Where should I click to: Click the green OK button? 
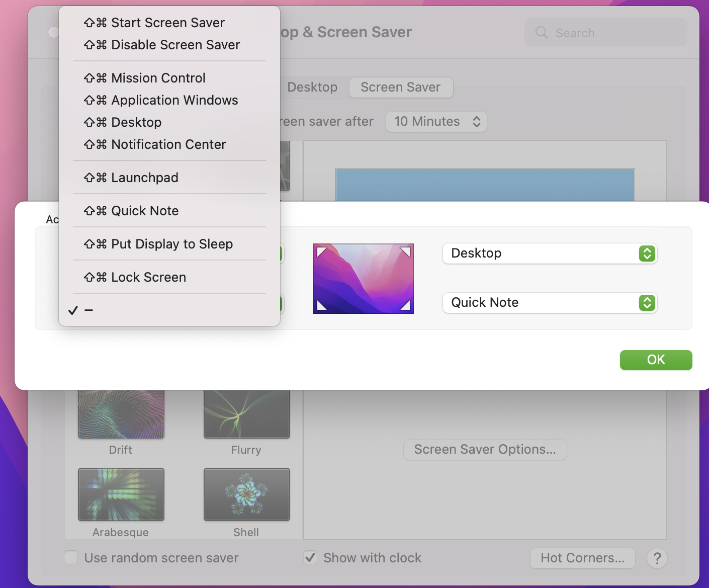pos(656,360)
